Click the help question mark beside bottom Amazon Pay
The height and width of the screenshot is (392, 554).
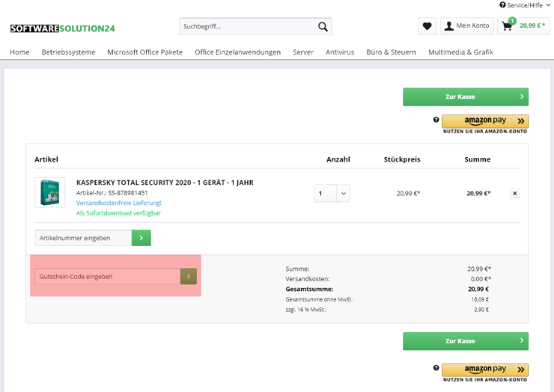pos(436,368)
